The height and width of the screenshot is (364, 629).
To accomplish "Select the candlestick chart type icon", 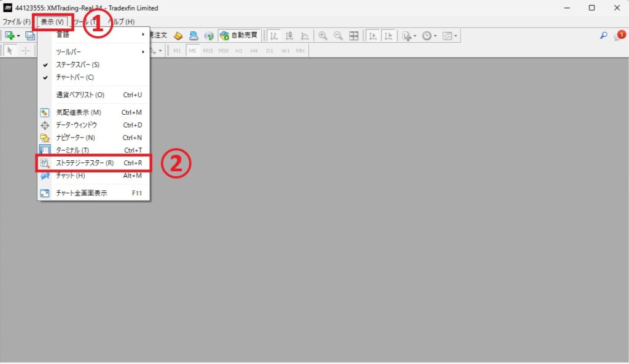I will 289,36.
